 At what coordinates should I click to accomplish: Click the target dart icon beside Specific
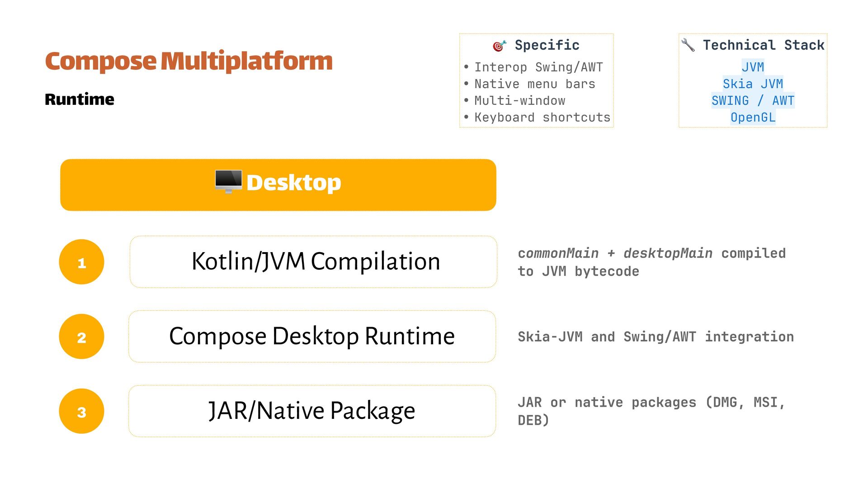point(499,46)
